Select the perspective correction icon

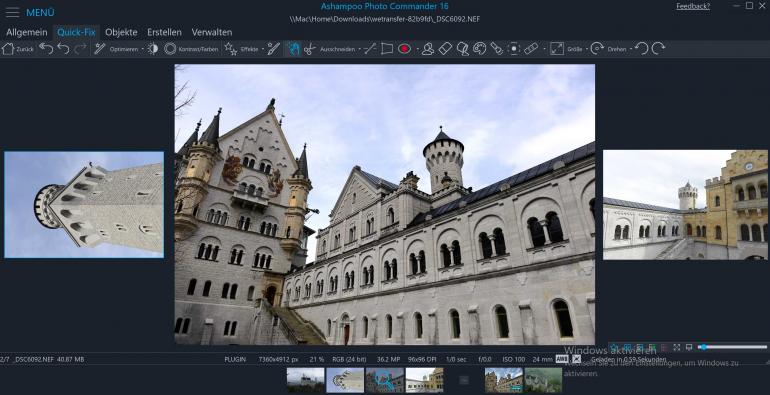[x=387, y=49]
